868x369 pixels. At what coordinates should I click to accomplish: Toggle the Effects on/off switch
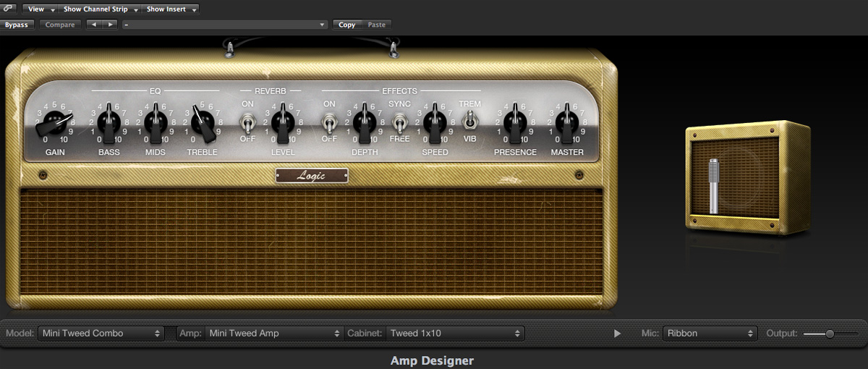pos(329,122)
